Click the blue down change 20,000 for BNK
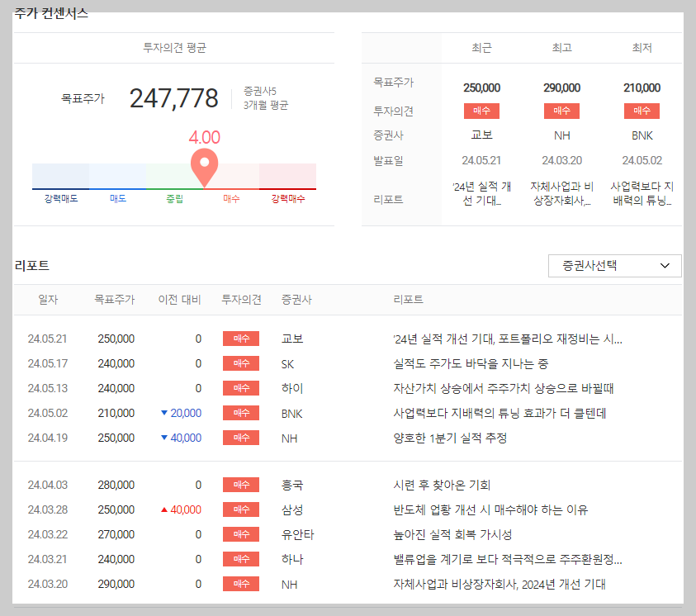696x616 pixels. tap(181, 413)
